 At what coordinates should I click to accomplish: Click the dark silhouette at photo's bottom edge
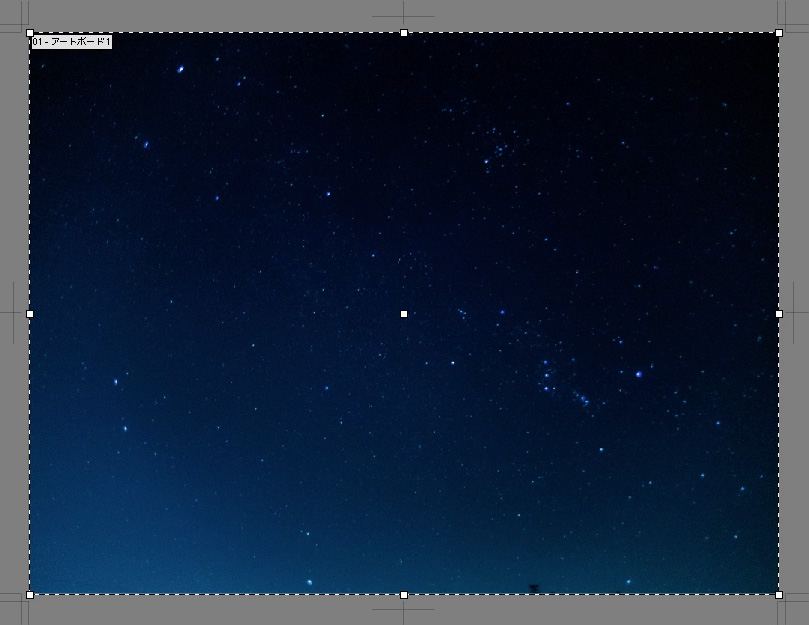(533, 588)
